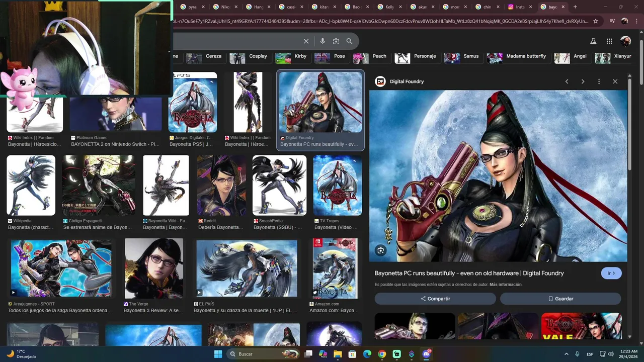This screenshot has height=362, width=644.
Task: Bookmark this page with the star icon
Action: (x=596, y=21)
